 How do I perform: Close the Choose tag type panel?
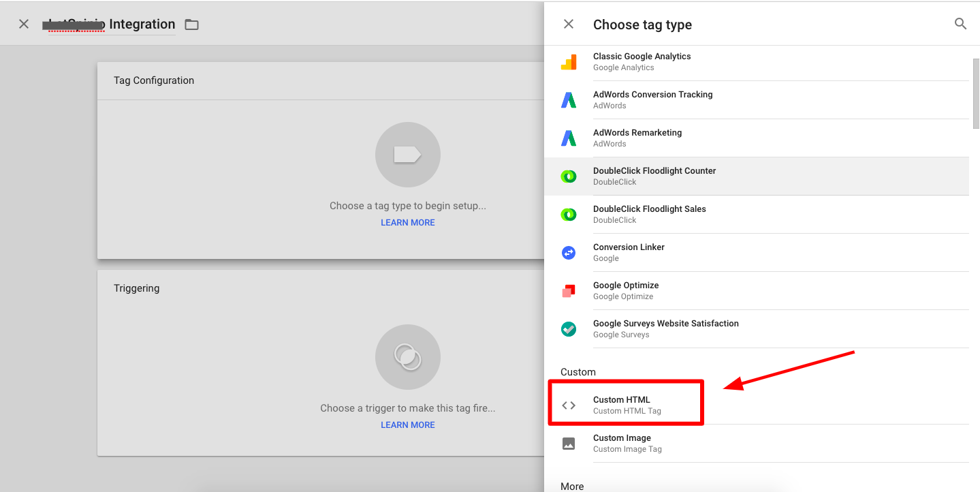tap(569, 25)
